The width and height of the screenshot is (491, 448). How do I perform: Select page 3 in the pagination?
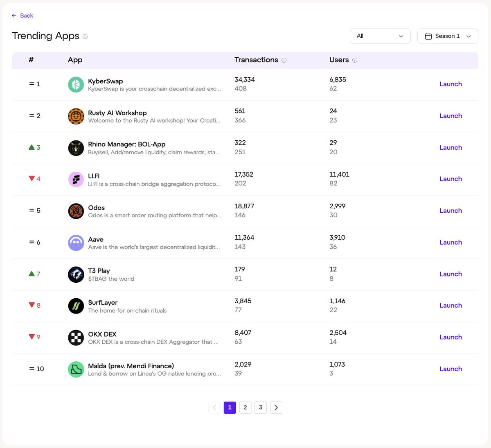[261, 407]
